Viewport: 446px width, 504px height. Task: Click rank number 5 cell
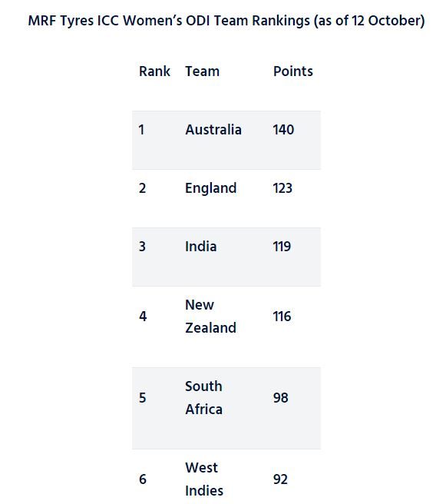coord(143,398)
